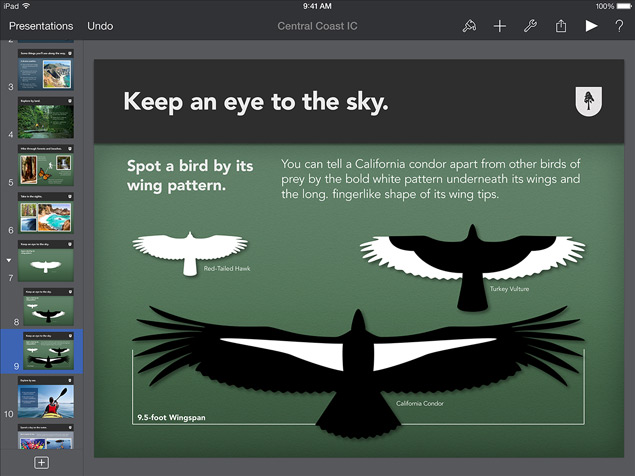The height and width of the screenshot is (476, 635).
Task: Open the wrench Tools menu
Action: [x=530, y=26]
